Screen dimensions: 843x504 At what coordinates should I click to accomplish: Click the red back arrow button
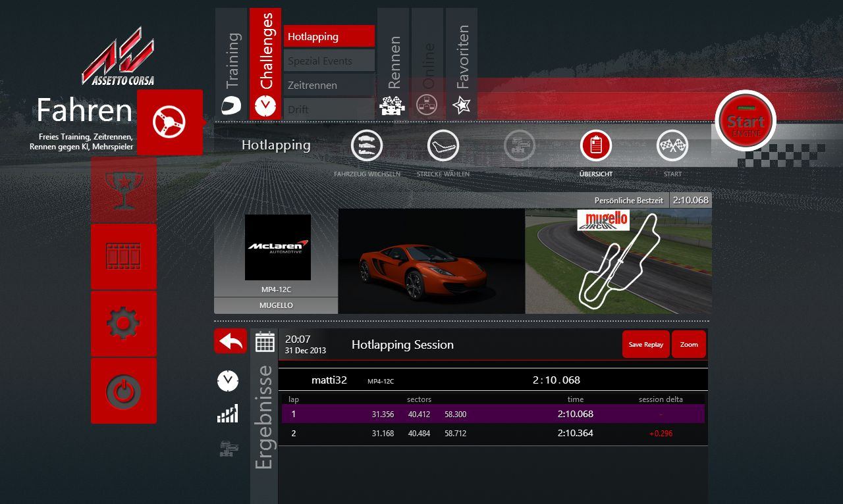pos(231,341)
